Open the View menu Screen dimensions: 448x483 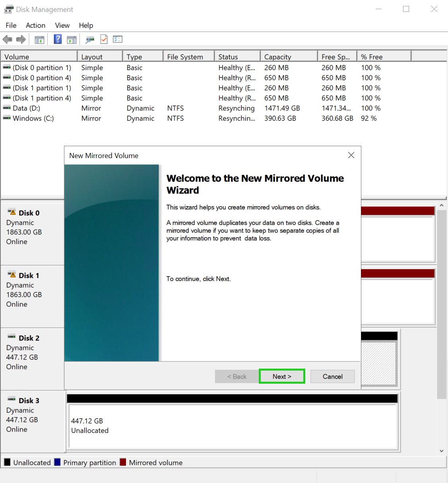(x=62, y=25)
